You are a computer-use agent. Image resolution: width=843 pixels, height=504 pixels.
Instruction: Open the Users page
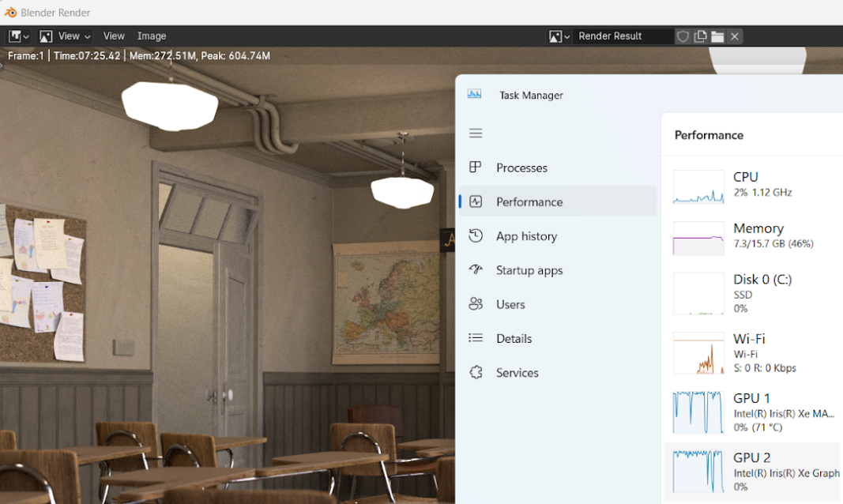(x=510, y=304)
